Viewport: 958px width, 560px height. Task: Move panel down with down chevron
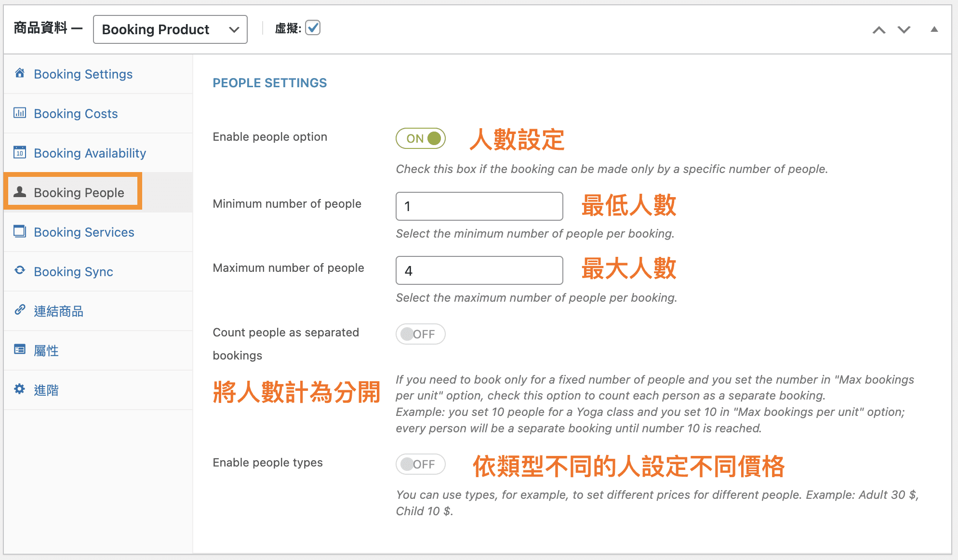point(904,30)
